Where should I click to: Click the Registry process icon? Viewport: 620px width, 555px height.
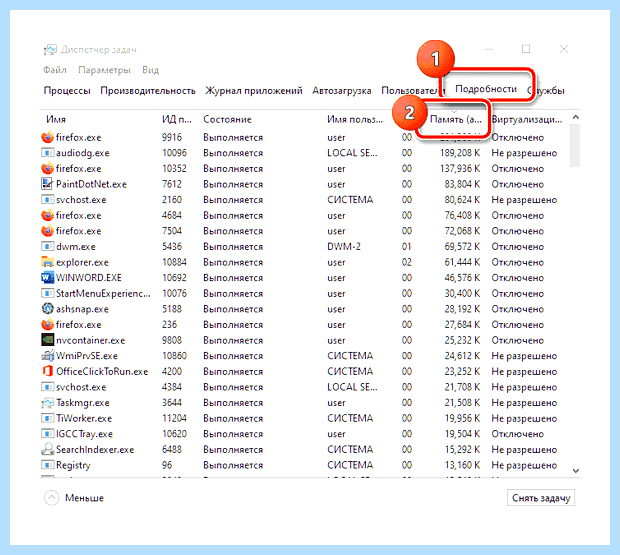point(47,465)
